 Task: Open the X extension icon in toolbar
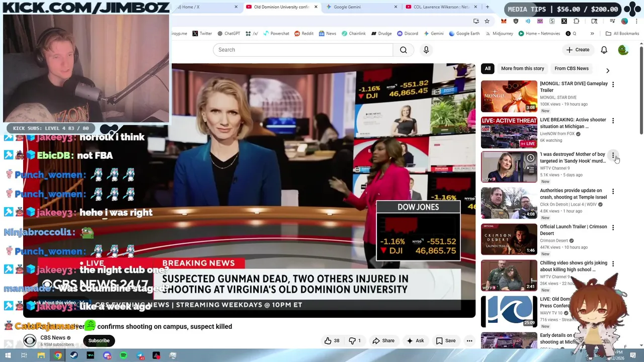pyautogui.click(x=564, y=21)
